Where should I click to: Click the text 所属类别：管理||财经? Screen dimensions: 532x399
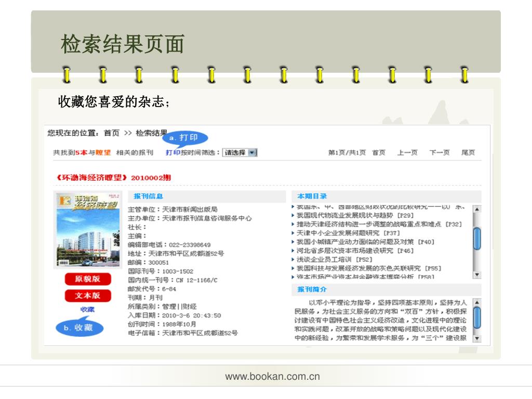coord(162,307)
